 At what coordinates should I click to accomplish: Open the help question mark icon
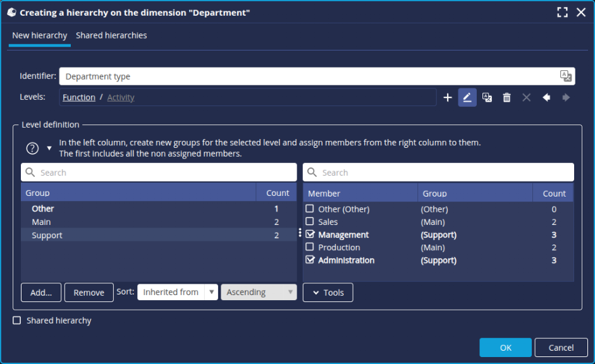pos(33,149)
